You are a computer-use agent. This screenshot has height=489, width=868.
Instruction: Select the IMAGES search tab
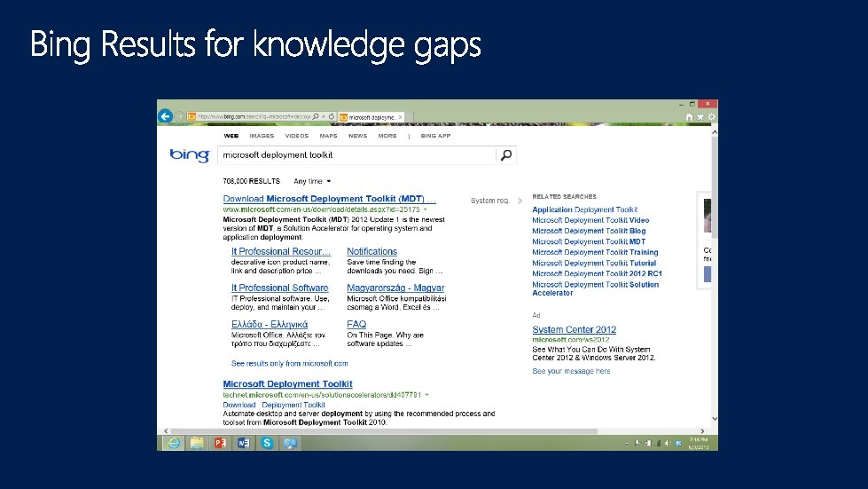pyautogui.click(x=262, y=136)
